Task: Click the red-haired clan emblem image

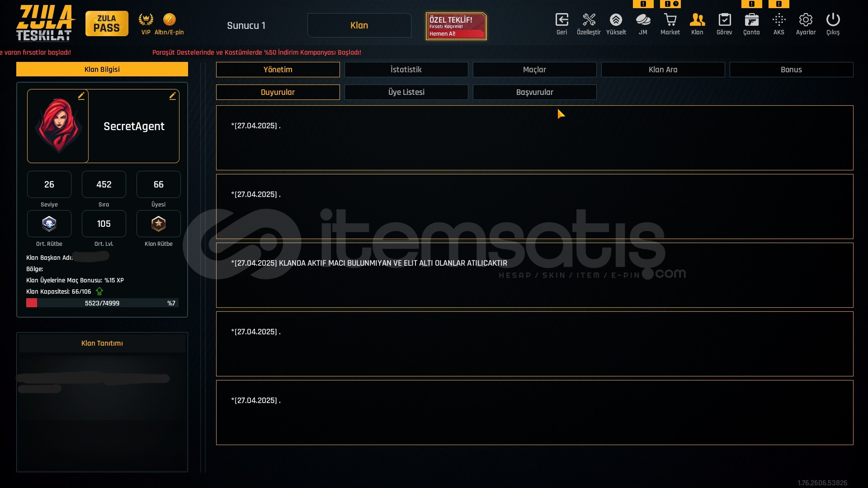Action: [x=58, y=126]
